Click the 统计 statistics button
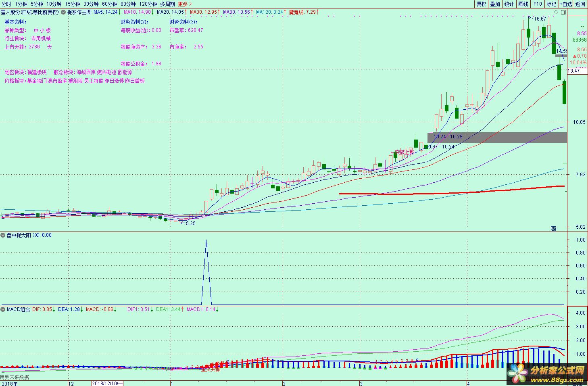588x386 pixels. 509,4
